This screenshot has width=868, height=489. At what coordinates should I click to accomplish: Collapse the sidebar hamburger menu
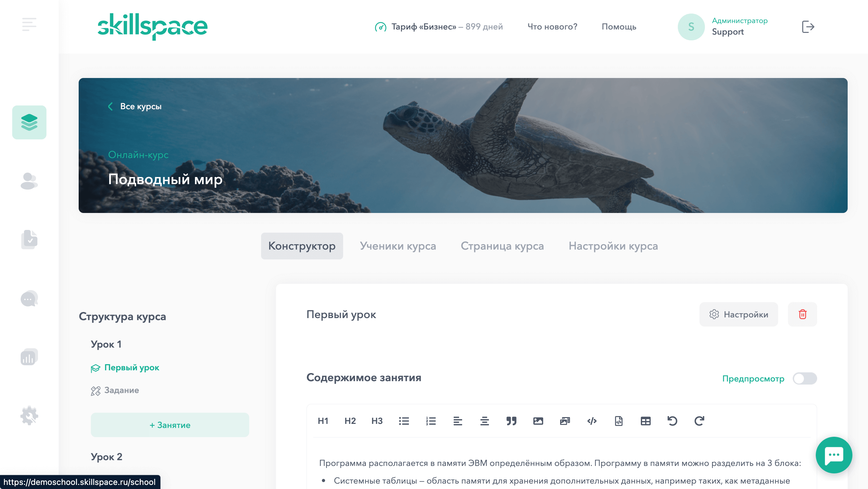[29, 24]
